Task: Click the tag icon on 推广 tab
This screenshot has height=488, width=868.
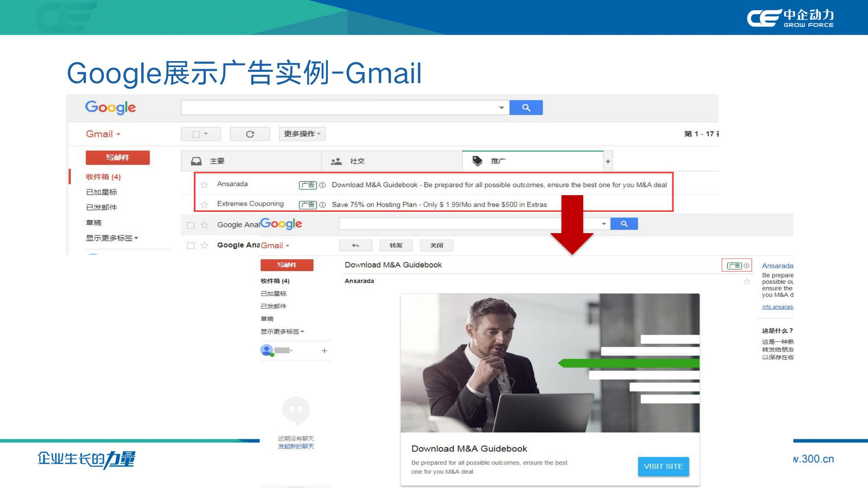Action: [x=477, y=161]
